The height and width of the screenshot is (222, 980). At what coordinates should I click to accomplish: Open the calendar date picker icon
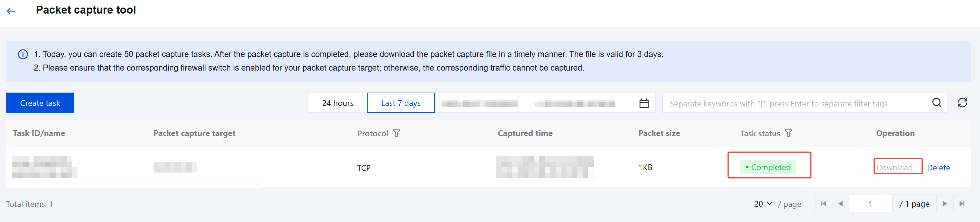644,103
